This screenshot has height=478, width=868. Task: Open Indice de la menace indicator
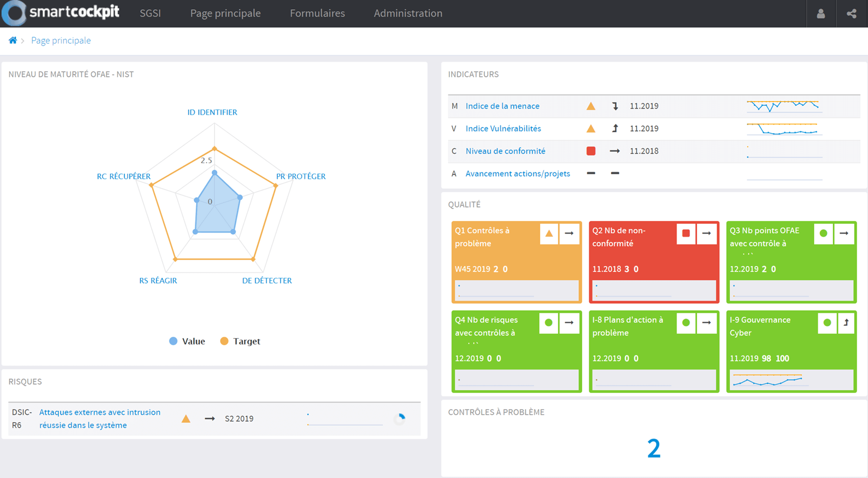[502, 106]
